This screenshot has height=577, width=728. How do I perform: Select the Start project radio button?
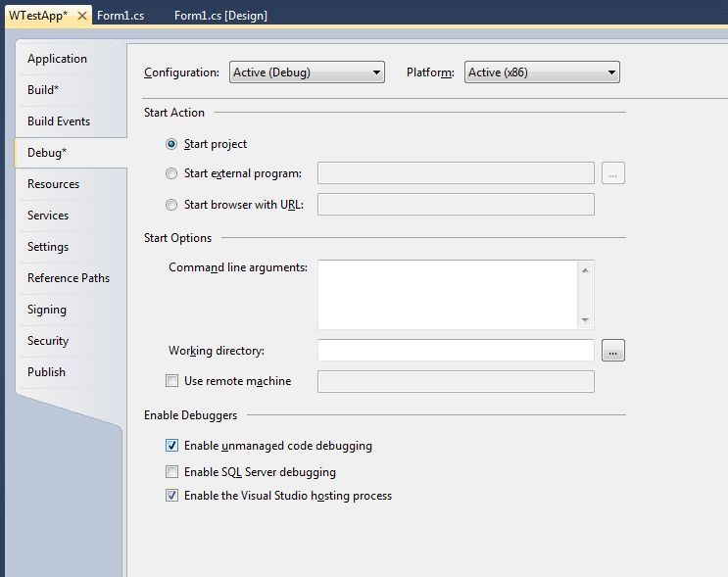(171, 144)
